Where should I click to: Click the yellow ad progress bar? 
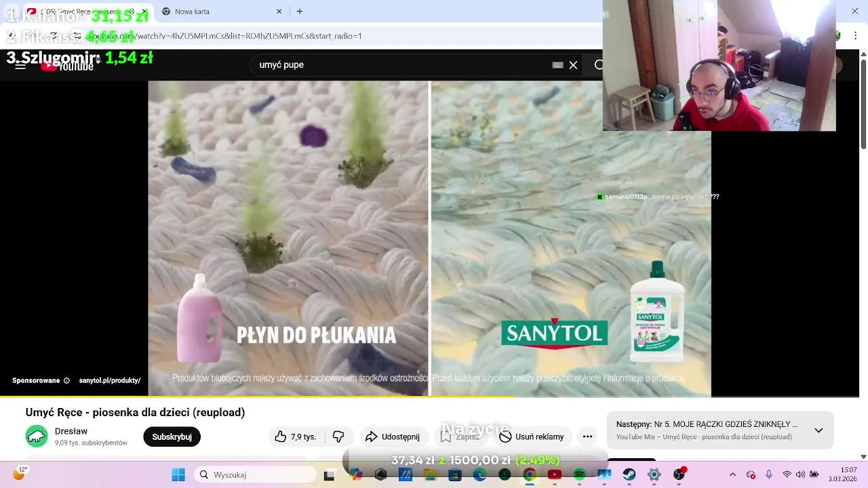[258, 396]
